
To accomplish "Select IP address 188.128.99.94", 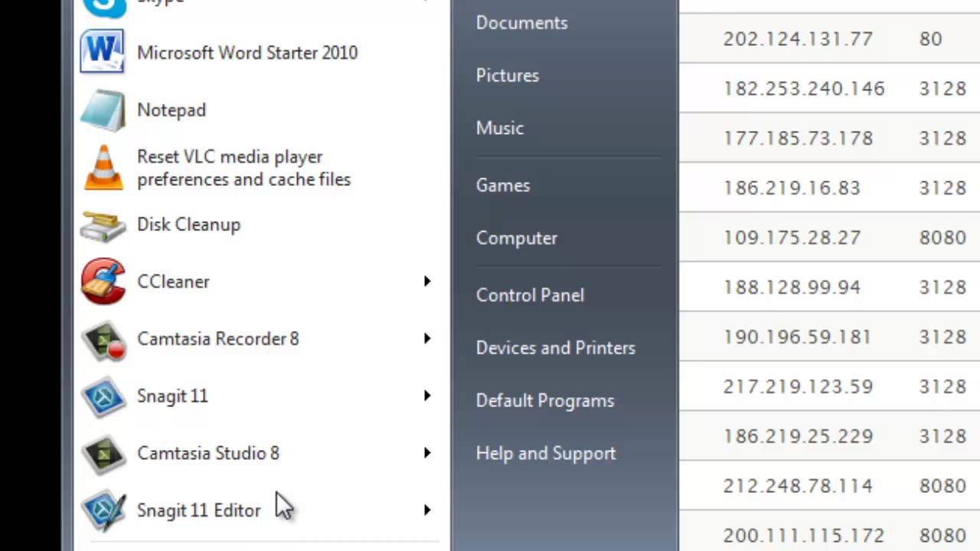I will pyautogui.click(x=792, y=288).
